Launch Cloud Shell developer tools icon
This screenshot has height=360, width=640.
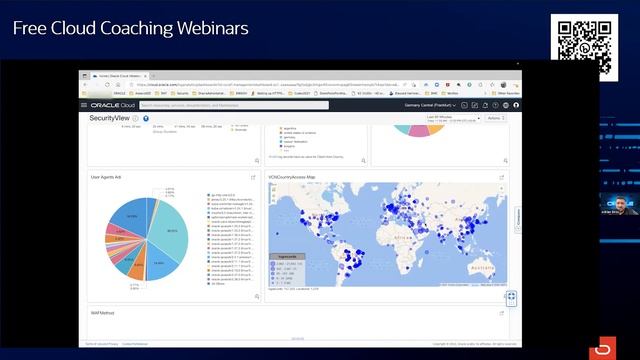coord(464,105)
